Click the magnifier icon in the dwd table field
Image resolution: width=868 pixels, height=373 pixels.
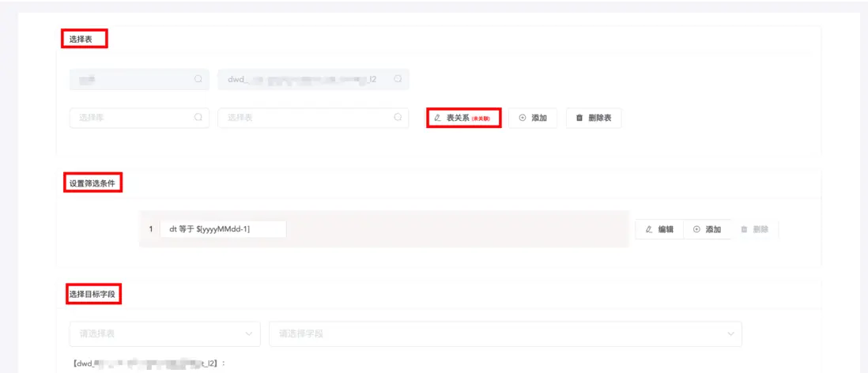398,79
